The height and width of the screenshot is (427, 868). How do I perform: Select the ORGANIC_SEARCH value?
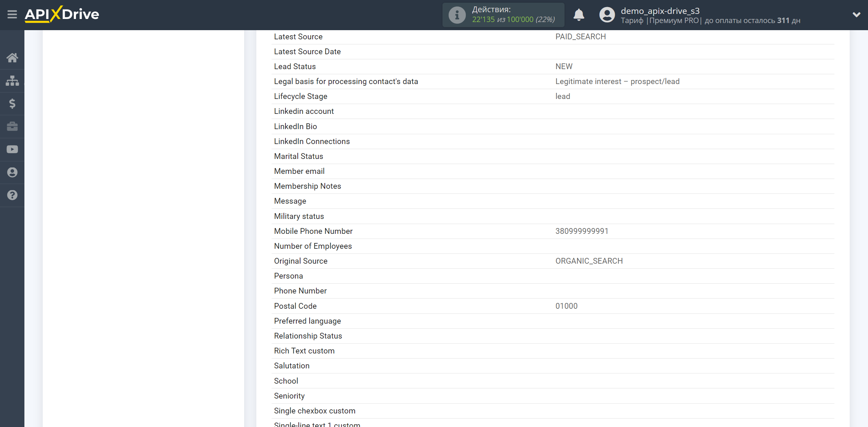pos(589,261)
